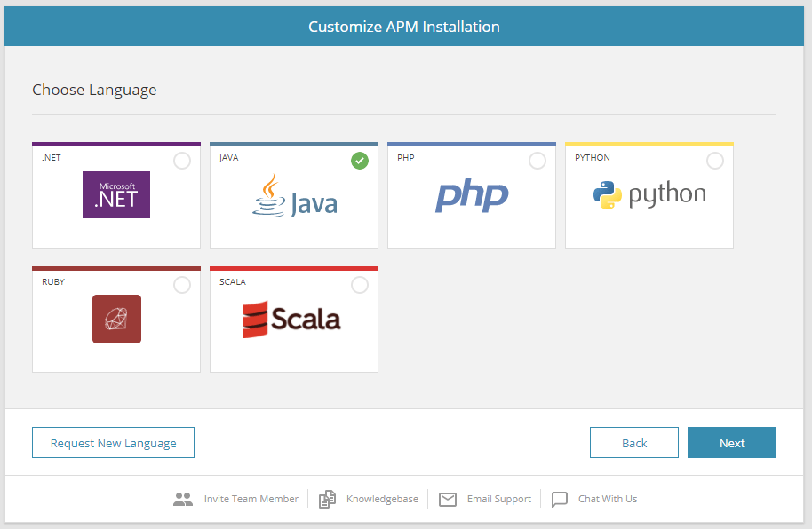Select the Ruby radio button
This screenshot has width=812, height=529.
pyautogui.click(x=182, y=285)
